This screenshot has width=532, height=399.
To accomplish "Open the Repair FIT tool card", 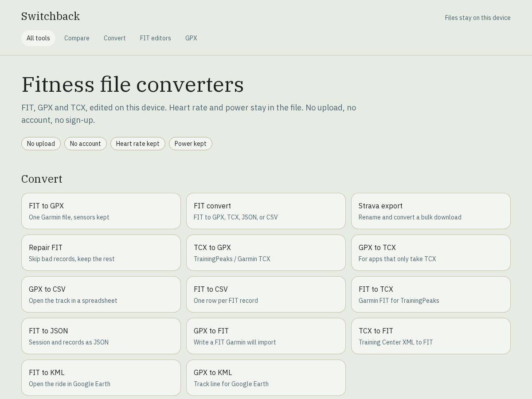I will (101, 253).
